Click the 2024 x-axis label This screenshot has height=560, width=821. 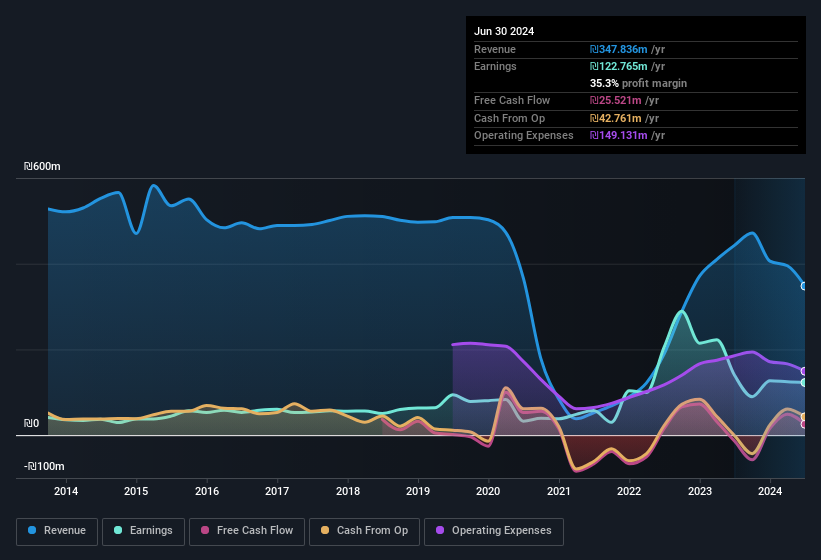coord(770,491)
